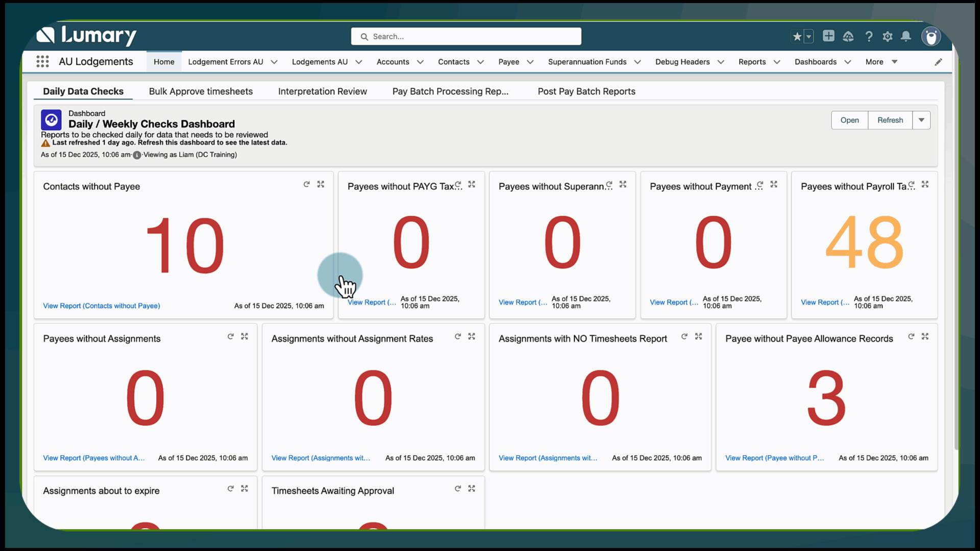The width and height of the screenshot is (980, 551).
Task: Expand the Payees without Assignments widget
Action: coord(244,336)
